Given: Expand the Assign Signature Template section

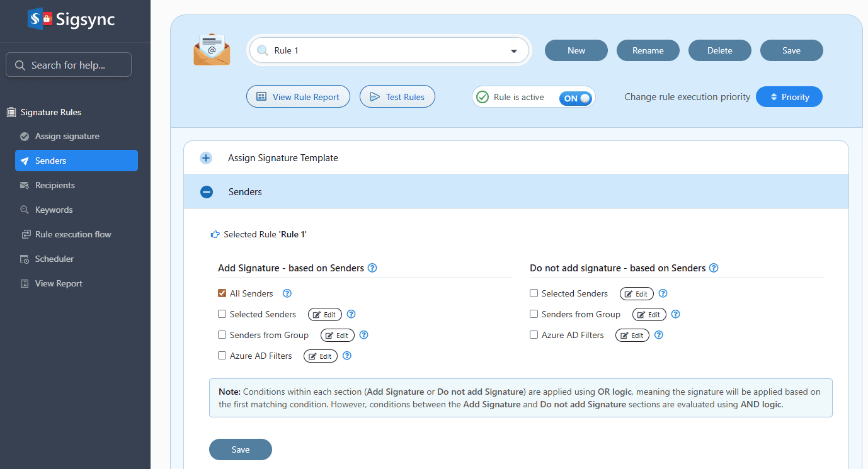Looking at the screenshot, I should (x=206, y=158).
